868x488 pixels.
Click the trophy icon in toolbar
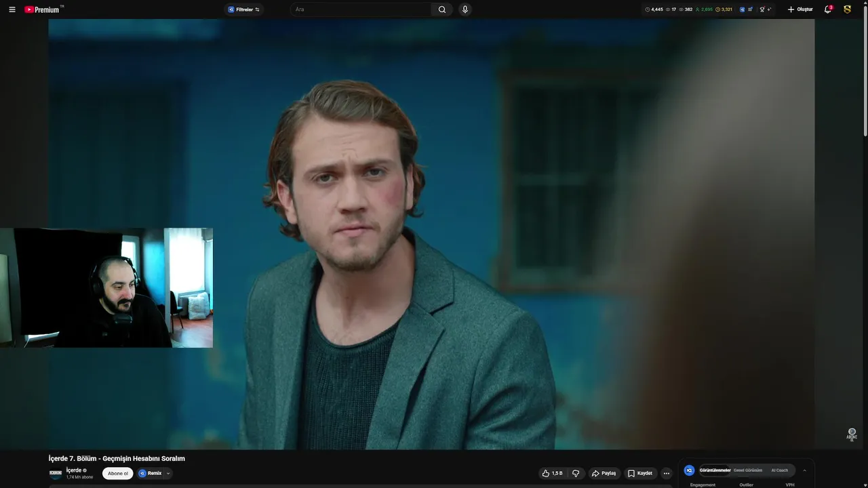(x=762, y=9)
